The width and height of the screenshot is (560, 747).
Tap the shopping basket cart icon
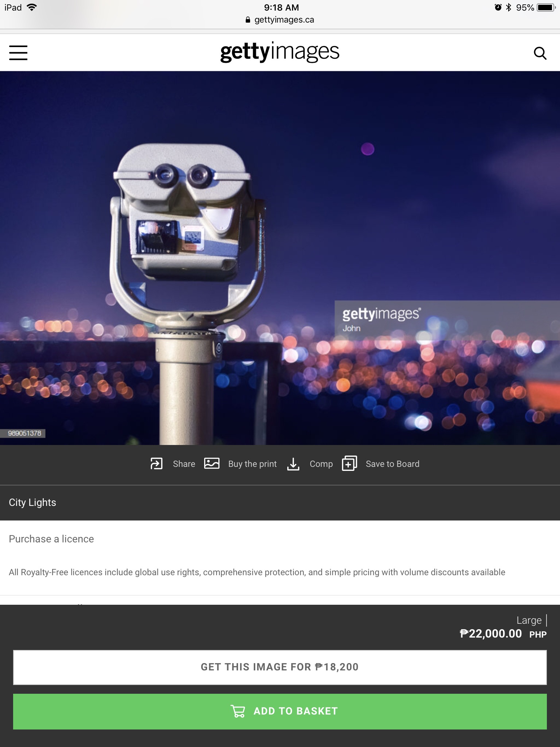click(x=238, y=711)
